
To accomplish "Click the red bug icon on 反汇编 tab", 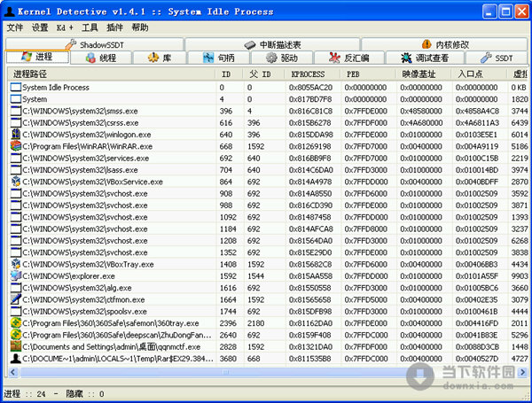I will click(334, 58).
